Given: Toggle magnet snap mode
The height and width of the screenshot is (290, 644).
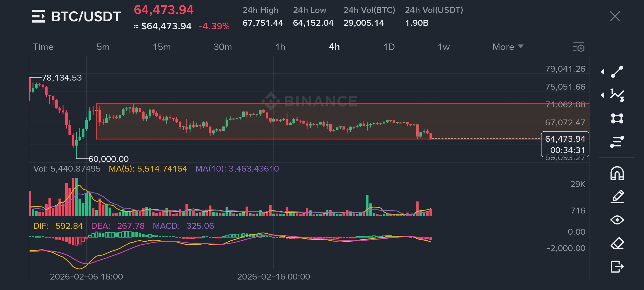Looking at the screenshot, I should pyautogui.click(x=617, y=173).
